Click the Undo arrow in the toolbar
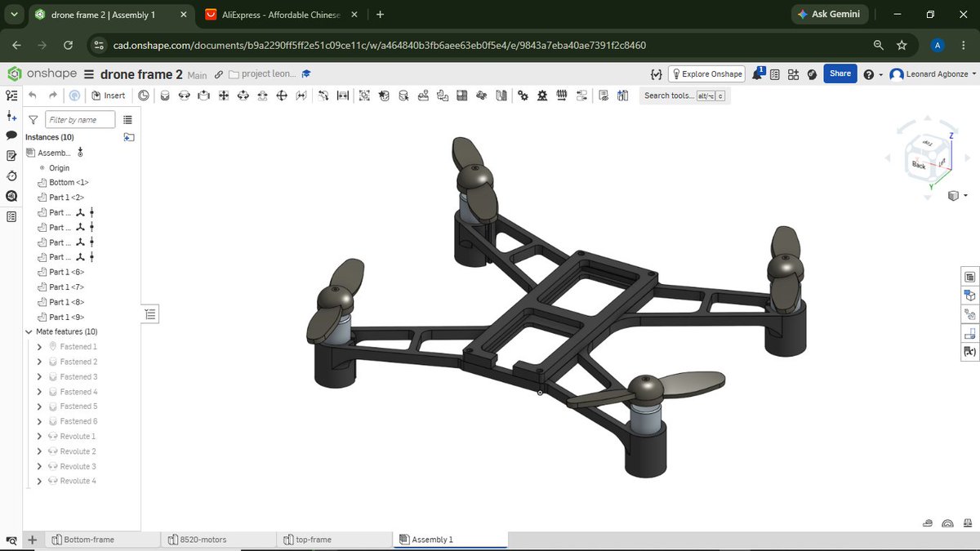980x551 pixels. (33, 96)
